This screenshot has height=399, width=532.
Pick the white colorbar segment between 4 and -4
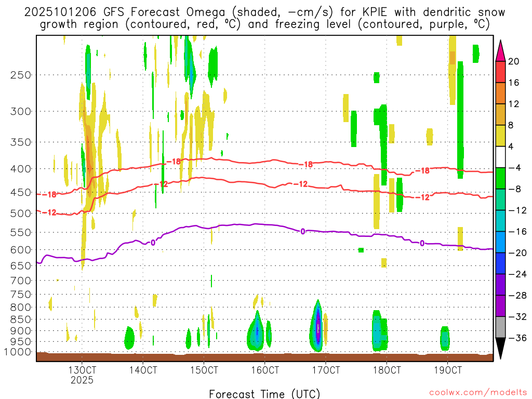(x=501, y=157)
